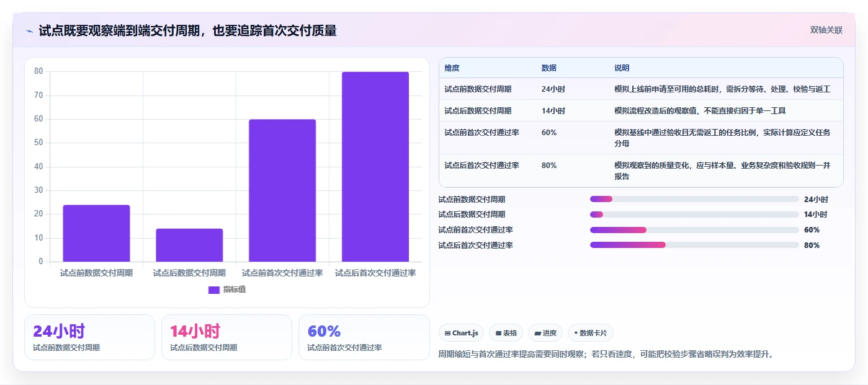Click the description starting 模拟上线前申请
The width and height of the screenshot is (868, 385).
pos(722,89)
